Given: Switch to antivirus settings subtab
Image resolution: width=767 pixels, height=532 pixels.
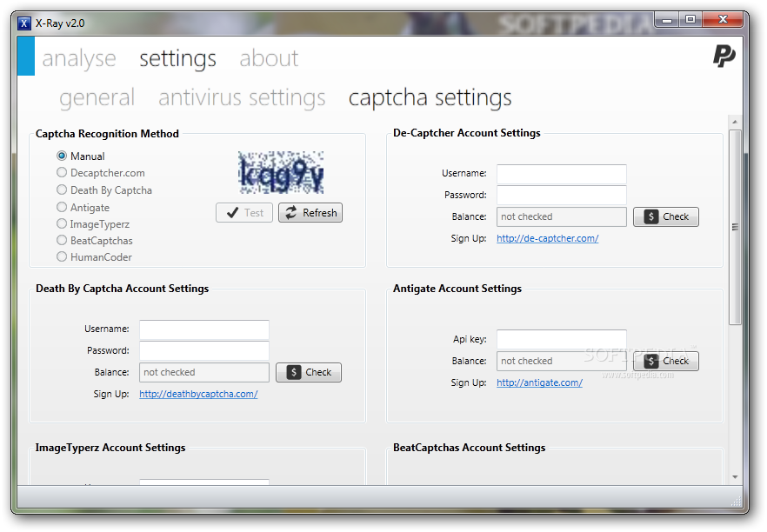Looking at the screenshot, I should click(x=242, y=97).
